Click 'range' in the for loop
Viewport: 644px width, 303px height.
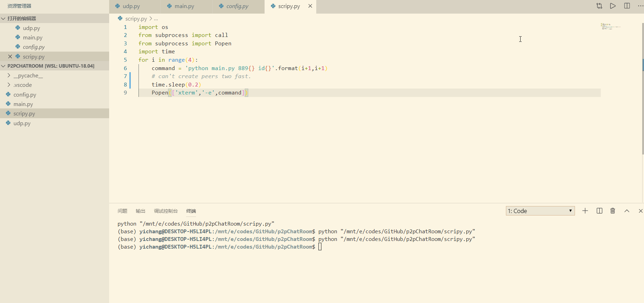point(176,60)
